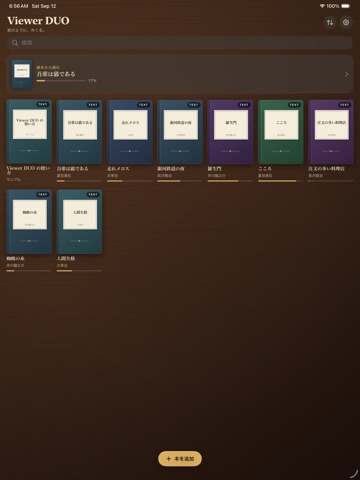Open the 人間失格 book cover
This screenshot has height=480, width=360.
[x=79, y=222]
